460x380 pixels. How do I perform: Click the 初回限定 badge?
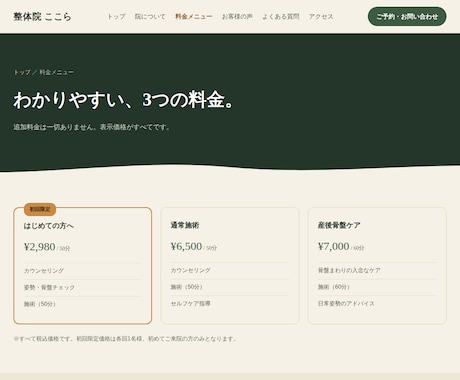click(x=40, y=209)
